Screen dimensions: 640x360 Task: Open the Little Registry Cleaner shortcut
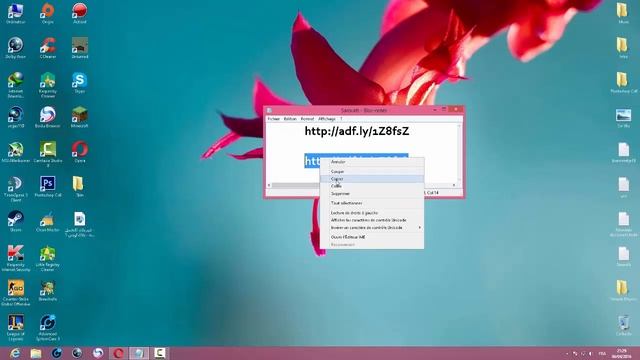click(x=48, y=258)
